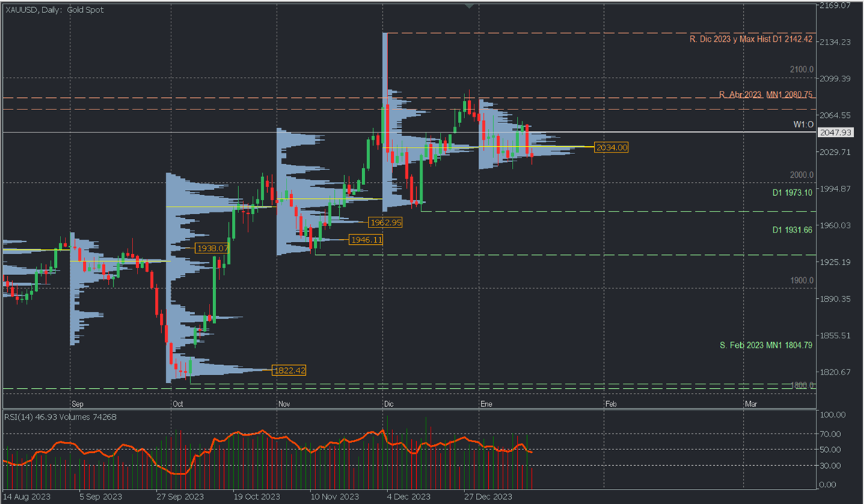864x504 pixels.
Task: Click the 2047.93 current price tag
Action: [x=835, y=133]
